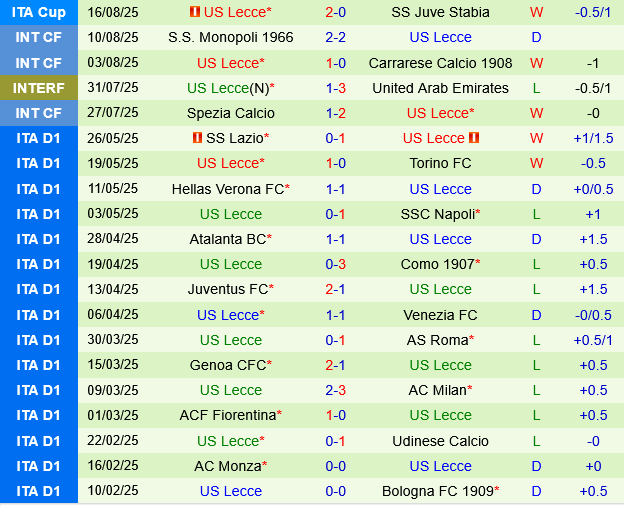Viewport: 624px width, 506px height.
Task: Open the 1-3 score versus United Arab Emirates
Action: [335, 88]
